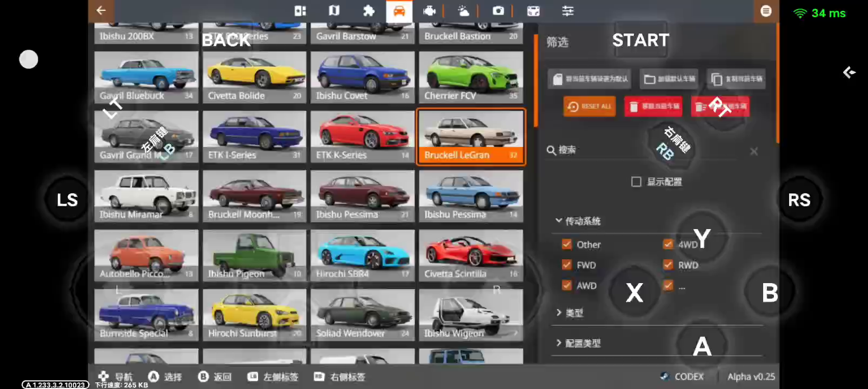Open the photo mode camera icon
Viewport: 868px width, 389px height.
498,11
